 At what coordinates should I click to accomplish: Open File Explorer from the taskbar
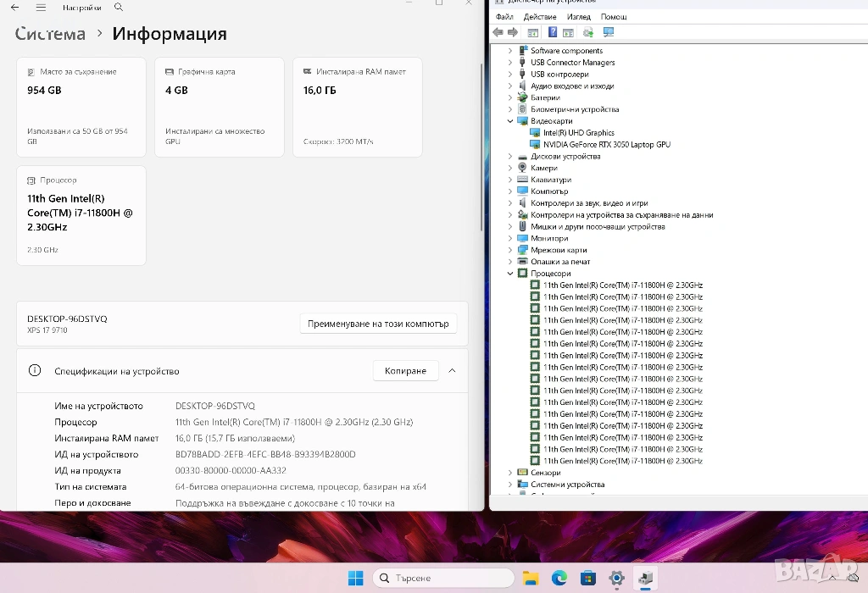(531, 578)
